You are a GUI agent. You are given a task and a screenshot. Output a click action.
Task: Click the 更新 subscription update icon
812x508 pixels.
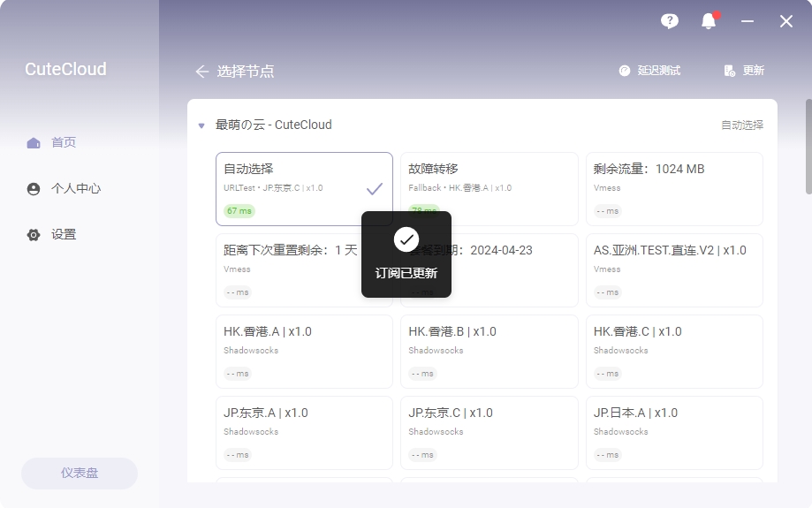(729, 71)
